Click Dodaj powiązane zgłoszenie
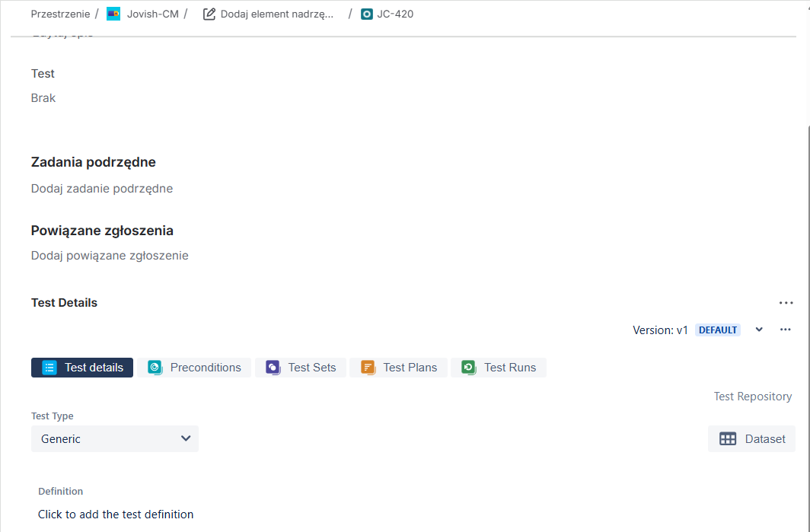This screenshot has height=532, width=810. [110, 256]
